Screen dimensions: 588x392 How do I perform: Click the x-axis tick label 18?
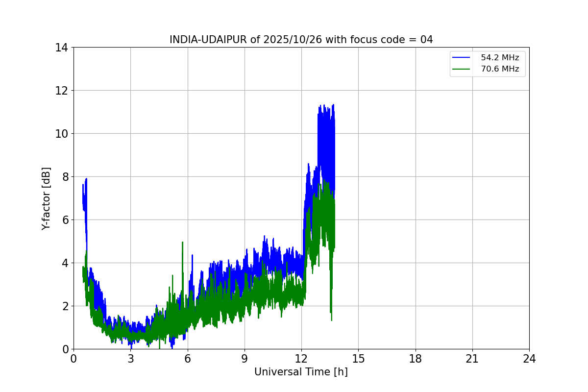(x=416, y=359)
